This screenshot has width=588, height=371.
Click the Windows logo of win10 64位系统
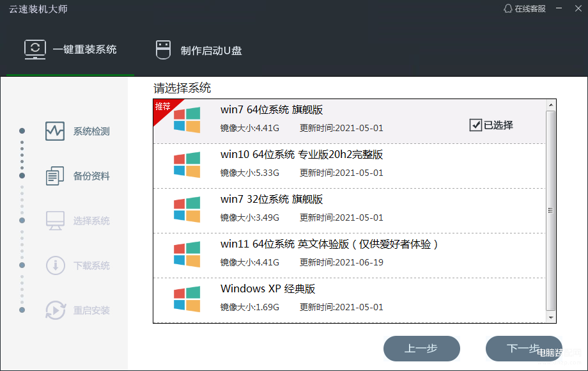[x=187, y=164]
